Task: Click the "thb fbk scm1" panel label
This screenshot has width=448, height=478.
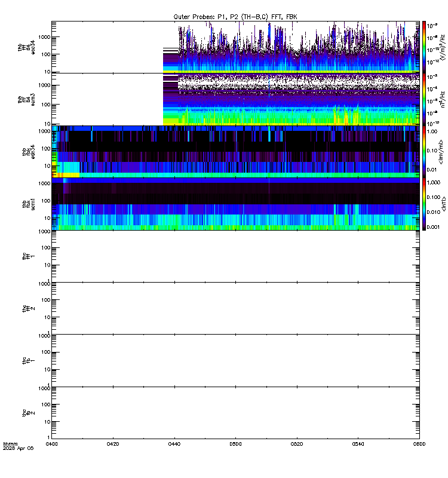Action: (x=29, y=204)
